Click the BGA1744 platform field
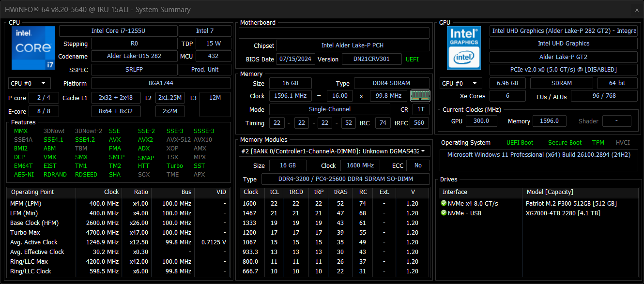Screen dimensions: 644x284 pos(161,83)
